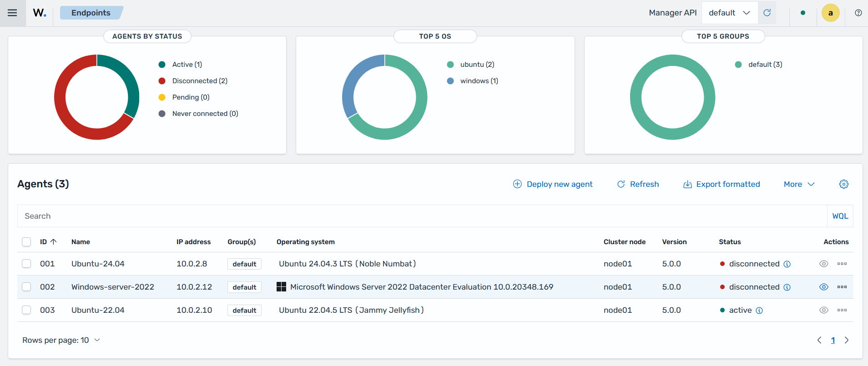Go to next page of agents
This screenshot has width=868, height=366.
point(847,340)
